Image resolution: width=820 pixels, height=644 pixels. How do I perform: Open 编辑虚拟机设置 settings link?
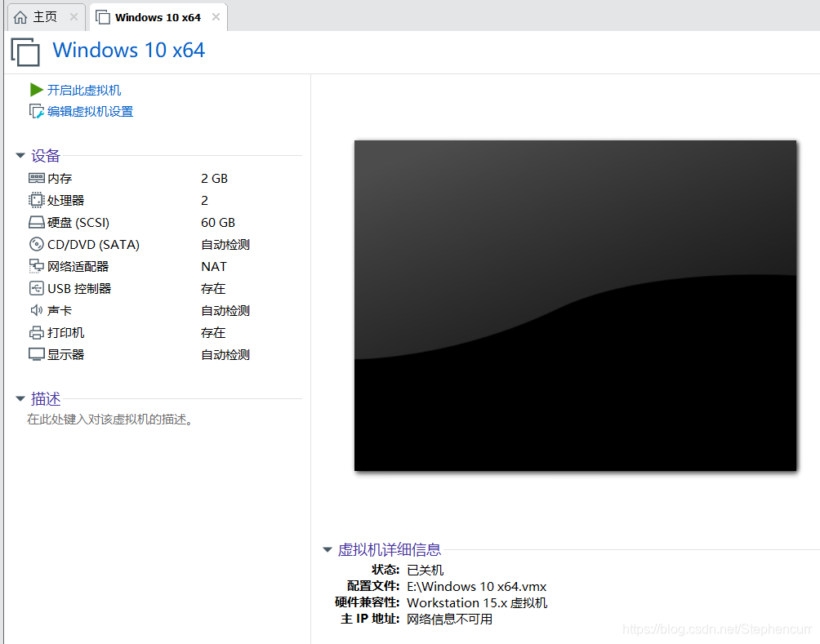91,111
